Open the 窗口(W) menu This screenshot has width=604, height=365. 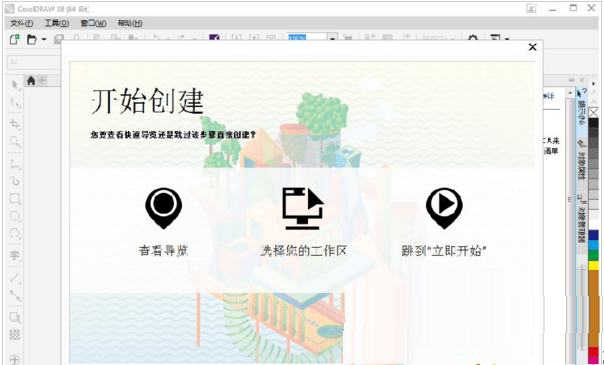click(93, 23)
